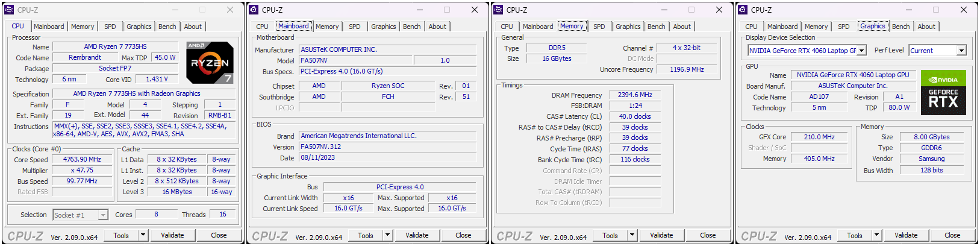
Task: Click the Code Name field showing Rembrandt
Action: pos(85,58)
